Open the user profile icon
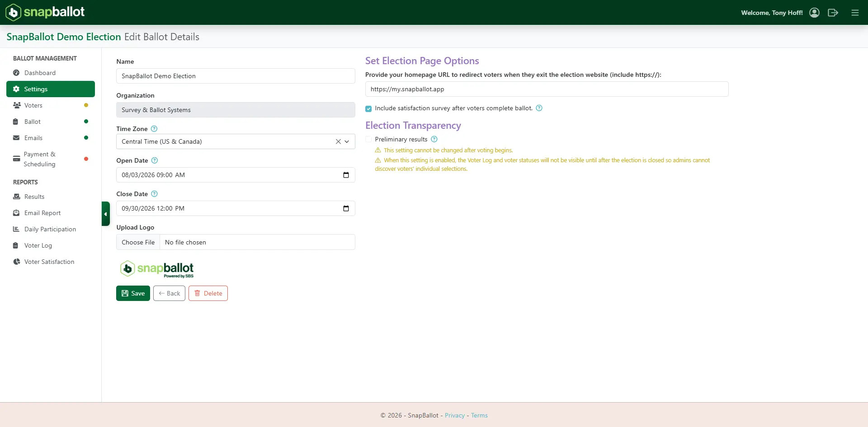This screenshot has height=427, width=868. (814, 13)
